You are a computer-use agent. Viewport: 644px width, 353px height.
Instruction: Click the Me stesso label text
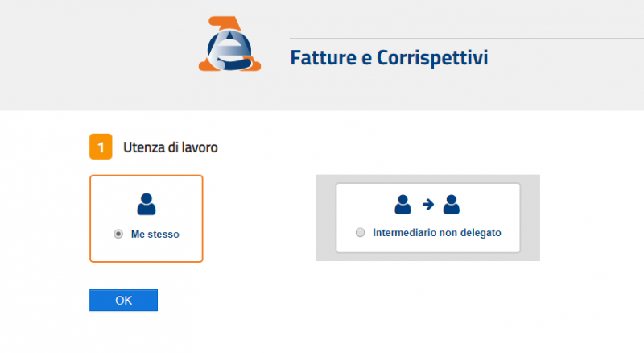[155, 234]
